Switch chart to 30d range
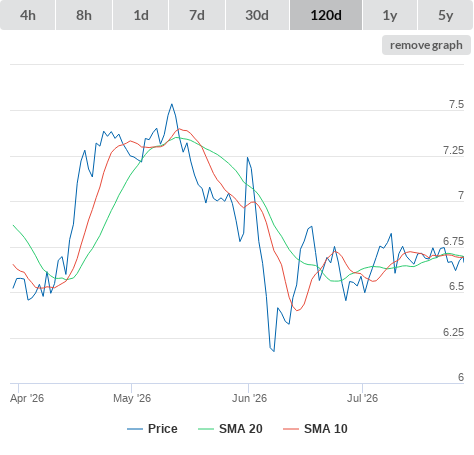 (257, 15)
